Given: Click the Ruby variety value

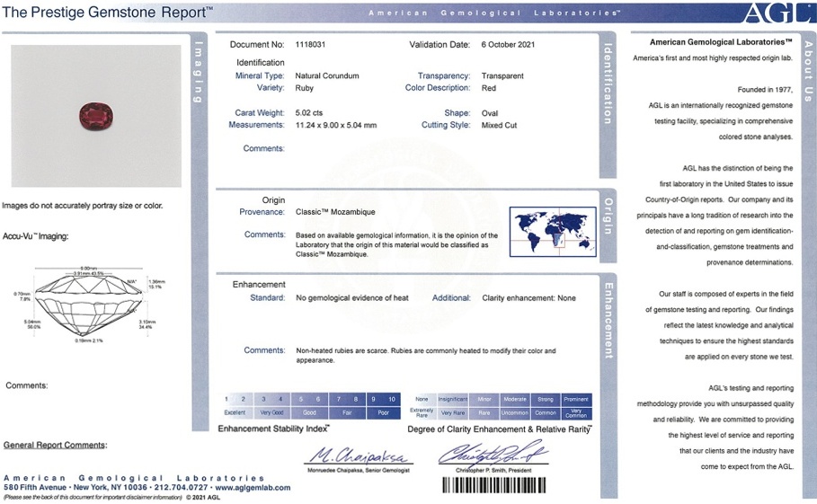Looking at the screenshot, I should [305, 89].
